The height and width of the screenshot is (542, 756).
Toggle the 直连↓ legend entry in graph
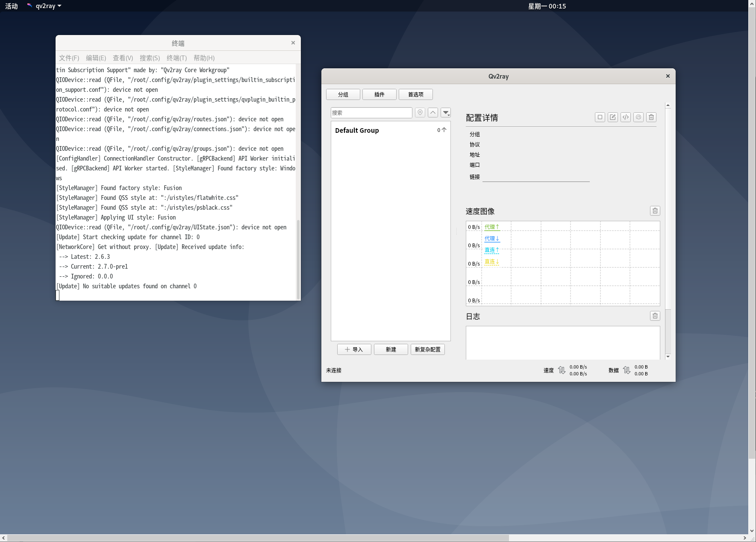click(x=492, y=261)
